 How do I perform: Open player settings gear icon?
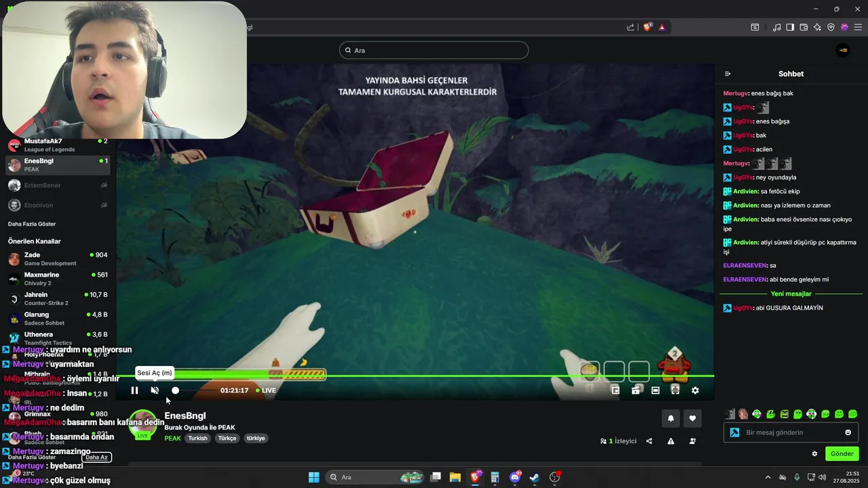coord(695,390)
